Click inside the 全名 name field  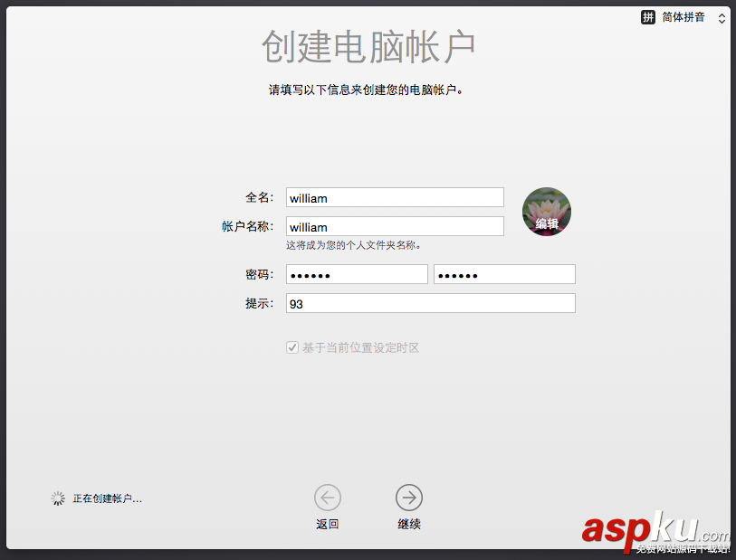tap(394, 197)
